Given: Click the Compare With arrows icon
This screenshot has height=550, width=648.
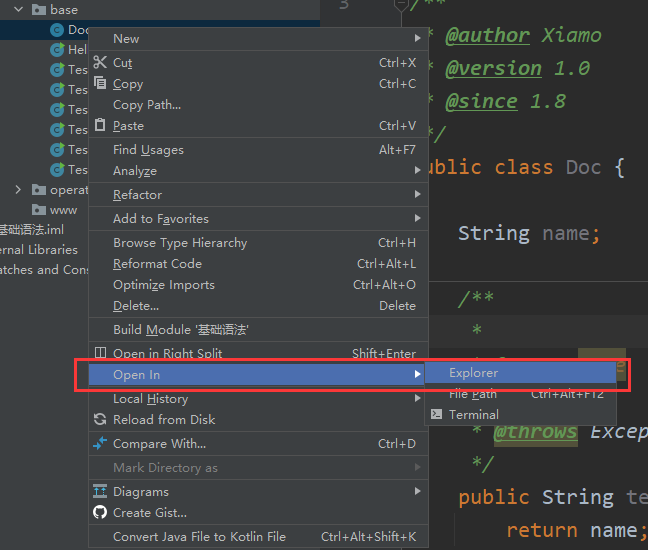Looking at the screenshot, I should tap(100, 443).
